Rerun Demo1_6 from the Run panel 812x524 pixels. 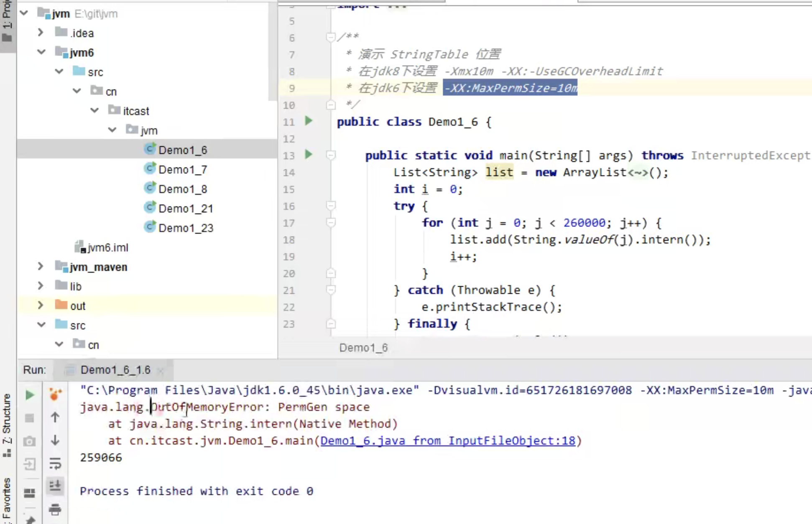29,395
